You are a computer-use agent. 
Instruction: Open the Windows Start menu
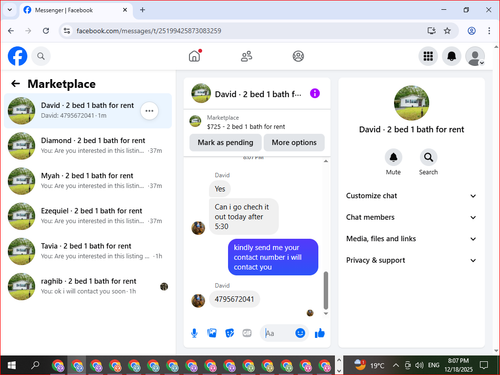point(11,365)
